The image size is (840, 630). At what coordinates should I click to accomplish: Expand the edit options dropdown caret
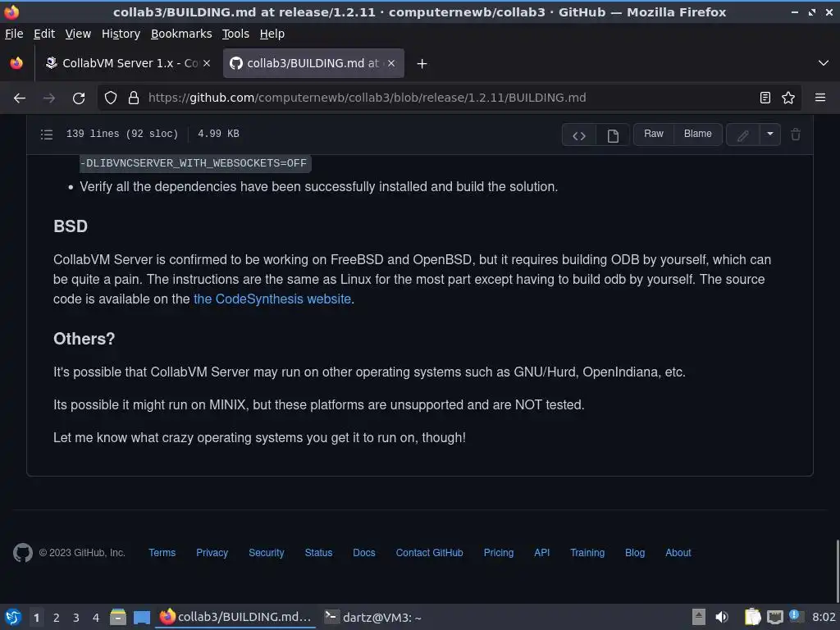769,135
